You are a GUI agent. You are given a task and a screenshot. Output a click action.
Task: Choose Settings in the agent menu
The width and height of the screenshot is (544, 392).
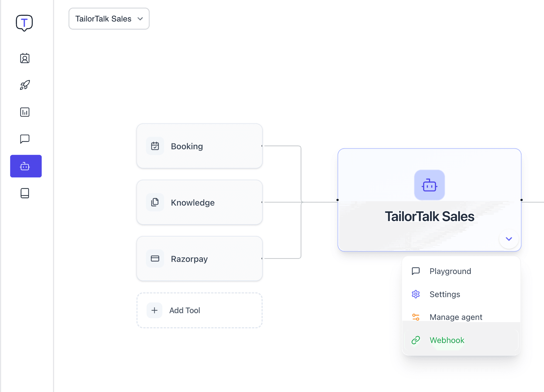tap(445, 294)
